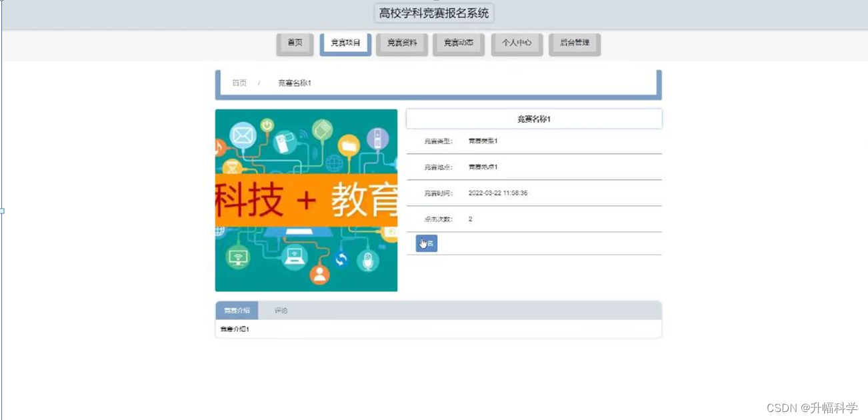The height and width of the screenshot is (420, 868).
Task: Open the 竞赛资料 section
Action: (x=401, y=43)
